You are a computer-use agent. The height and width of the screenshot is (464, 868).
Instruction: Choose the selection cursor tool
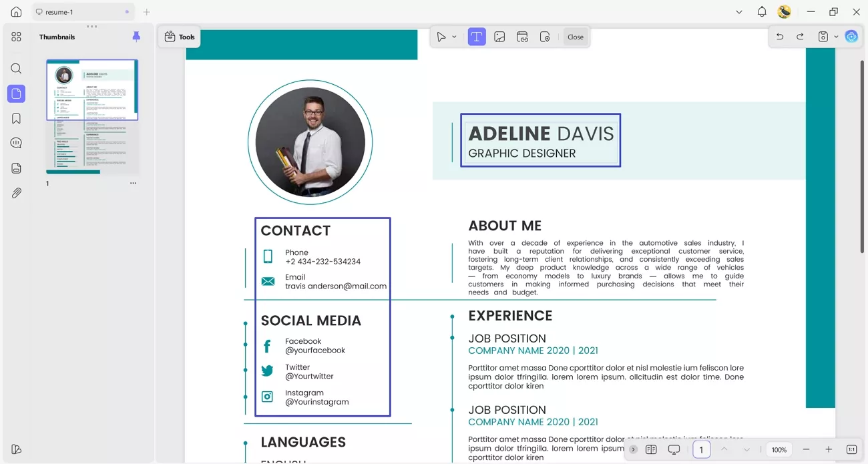(x=441, y=37)
